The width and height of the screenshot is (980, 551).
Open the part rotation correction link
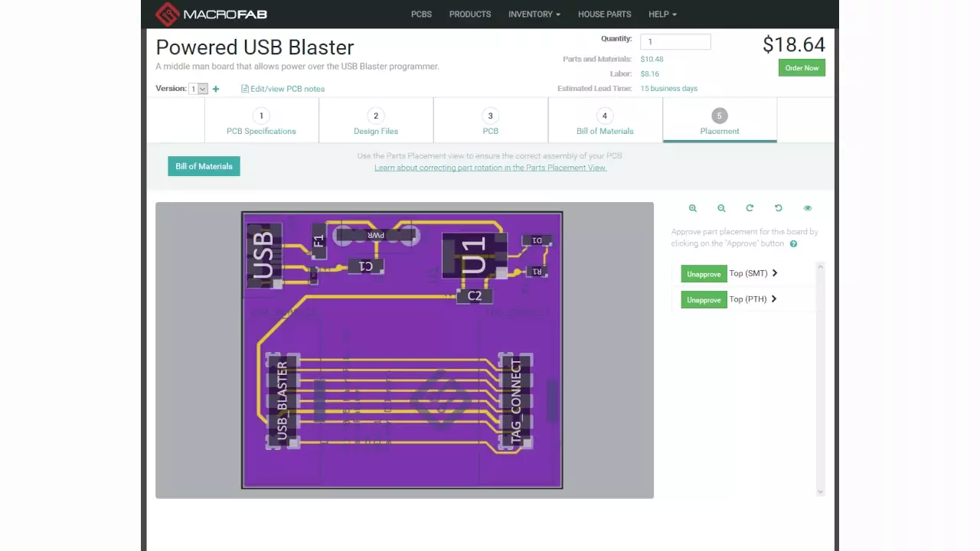point(490,168)
